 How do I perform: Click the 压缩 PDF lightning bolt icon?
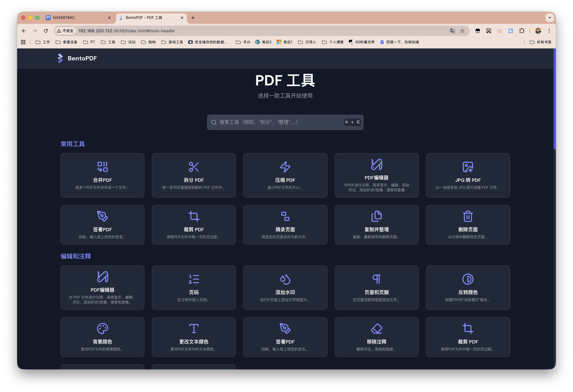pos(285,167)
